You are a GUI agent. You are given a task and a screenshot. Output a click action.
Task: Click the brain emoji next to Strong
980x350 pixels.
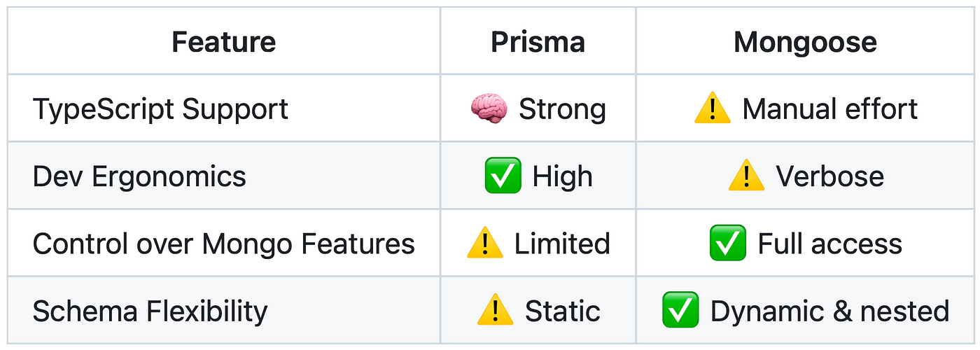tap(488, 109)
